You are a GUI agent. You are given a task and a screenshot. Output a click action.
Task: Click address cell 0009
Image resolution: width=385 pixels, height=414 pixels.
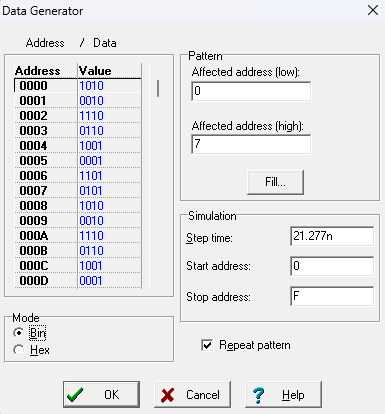[46, 221]
